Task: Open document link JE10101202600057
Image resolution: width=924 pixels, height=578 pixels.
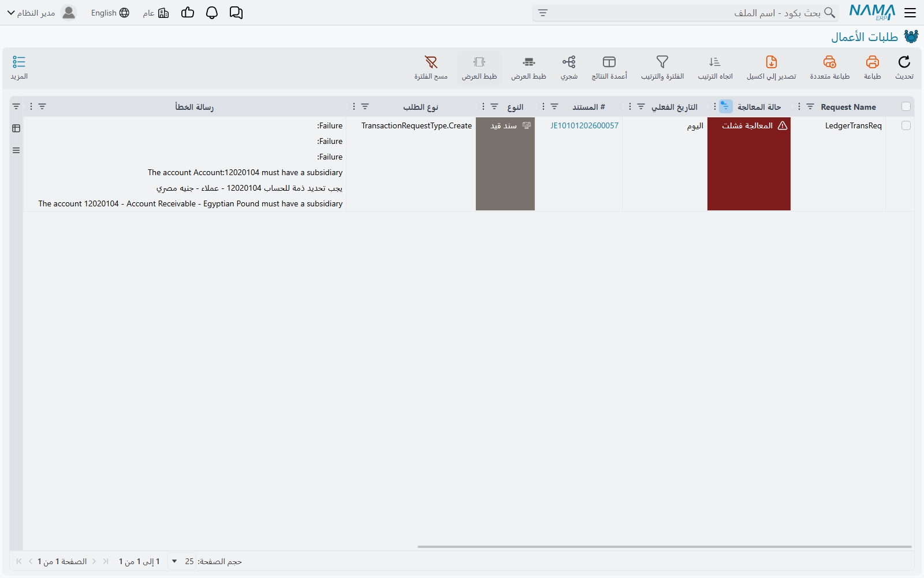Action: click(x=584, y=125)
